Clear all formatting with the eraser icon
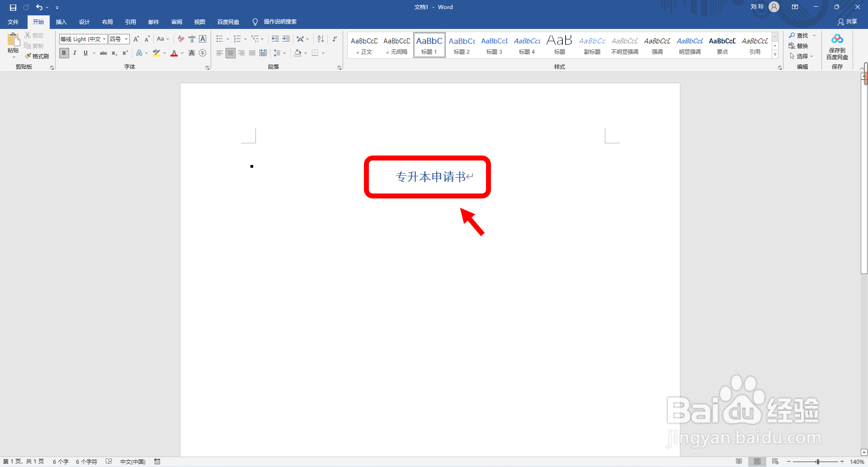The width and height of the screenshot is (868, 467). [x=181, y=39]
